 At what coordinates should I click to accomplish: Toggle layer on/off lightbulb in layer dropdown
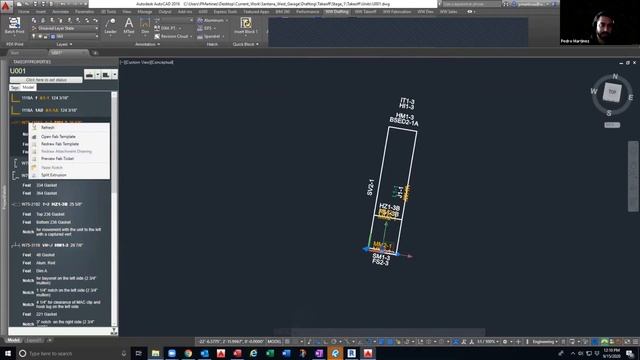coord(33,36)
